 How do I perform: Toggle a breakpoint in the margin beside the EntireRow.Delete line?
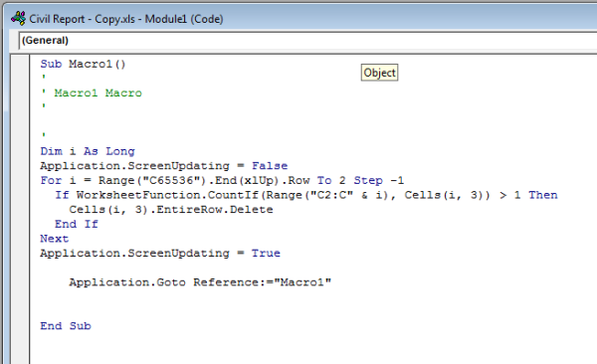pos(20,210)
